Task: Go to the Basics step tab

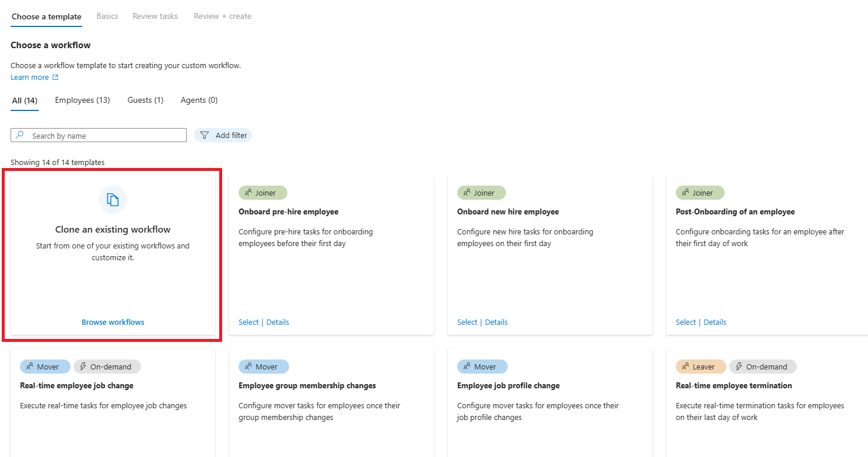Action: tap(108, 16)
